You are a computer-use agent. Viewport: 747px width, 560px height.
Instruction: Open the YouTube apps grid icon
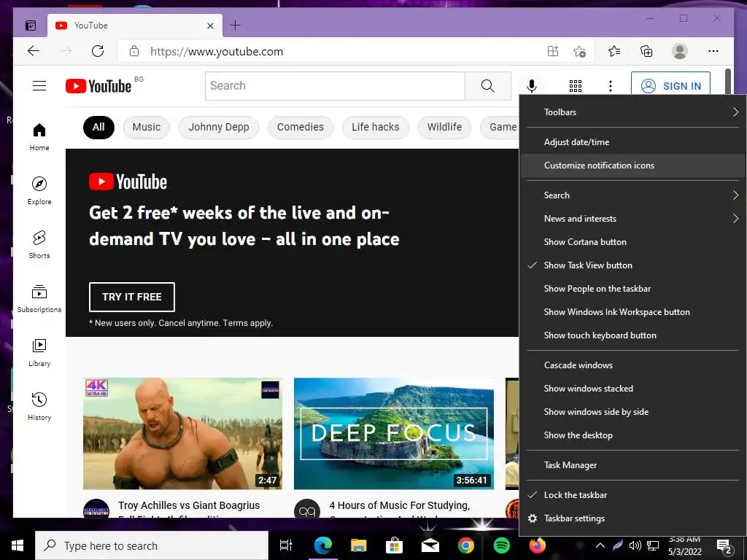pos(576,86)
